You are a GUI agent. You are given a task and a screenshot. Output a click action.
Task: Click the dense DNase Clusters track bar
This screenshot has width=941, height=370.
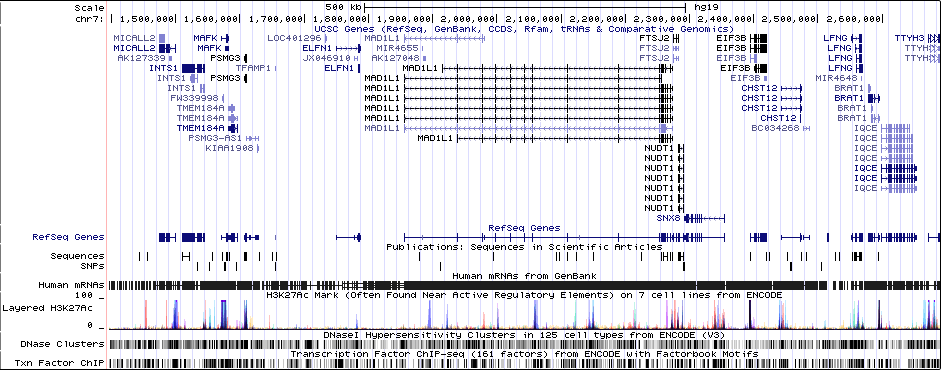524,344
